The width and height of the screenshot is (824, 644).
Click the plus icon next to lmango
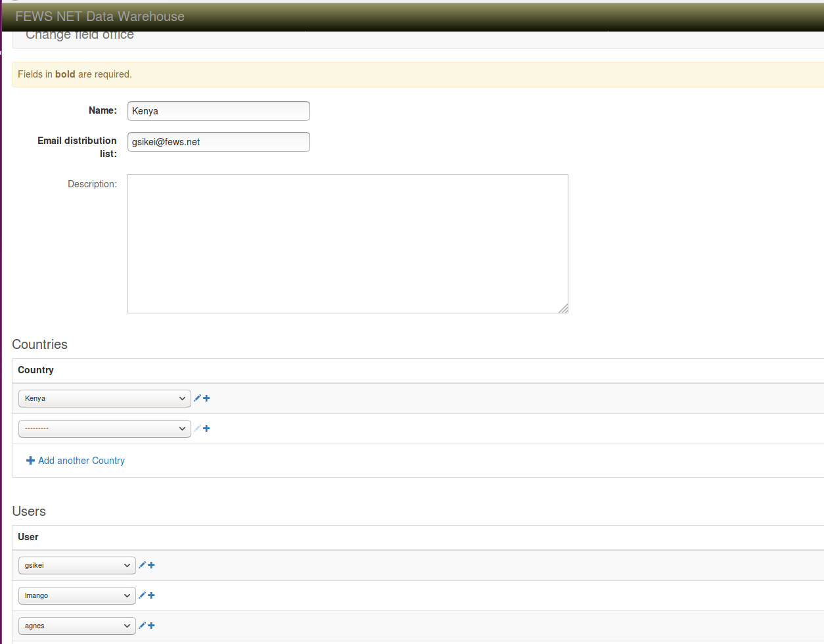point(151,595)
